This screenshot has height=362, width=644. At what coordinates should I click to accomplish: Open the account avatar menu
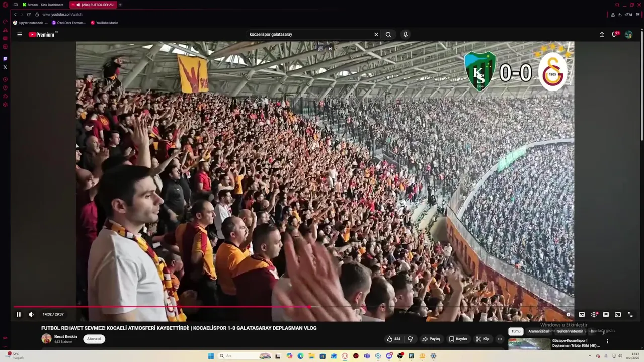[x=628, y=35]
